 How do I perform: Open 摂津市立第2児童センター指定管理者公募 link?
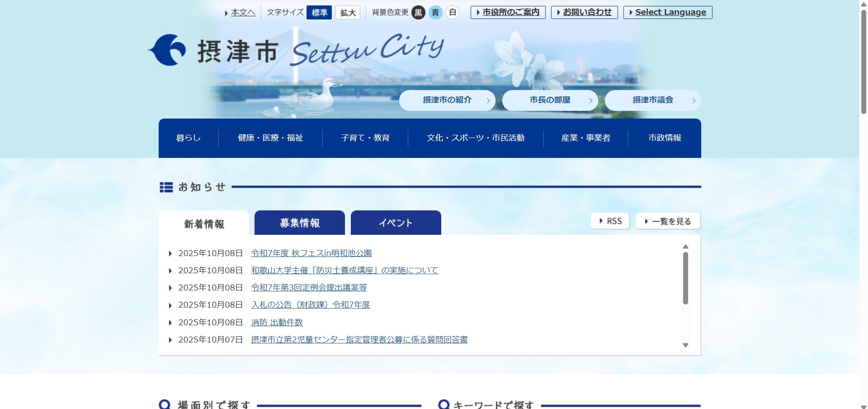click(359, 340)
